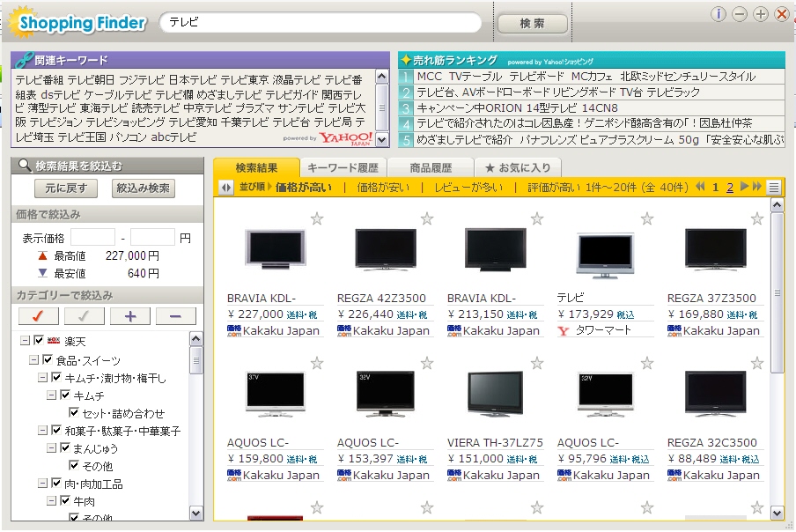This screenshot has height=532, width=796.
Task: Toggle the 楽天 checkbox
Action: (39, 340)
